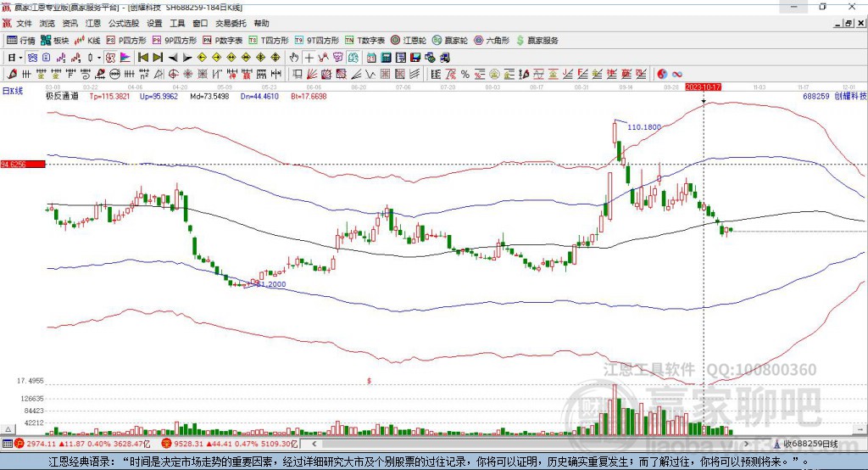The image size is (868, 470).
Task: Select the red fan lines tool
Action: (312, 74)
